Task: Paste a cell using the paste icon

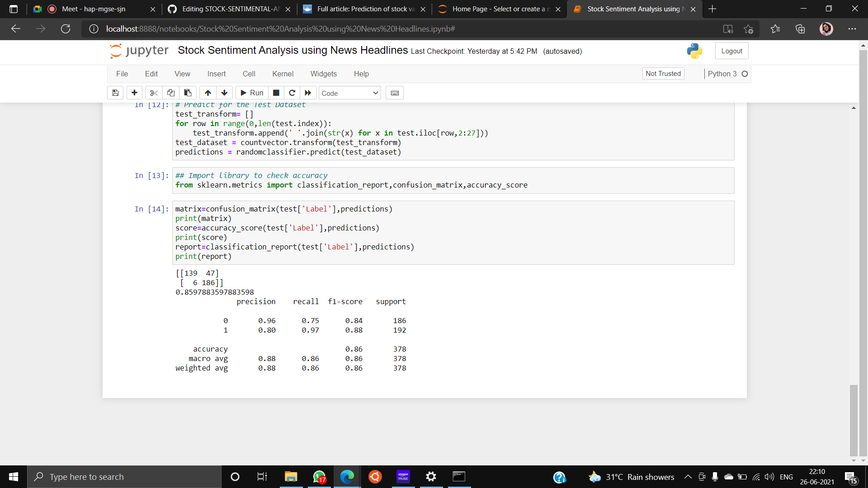Action: pyautogui.click(x=188, y=93)
